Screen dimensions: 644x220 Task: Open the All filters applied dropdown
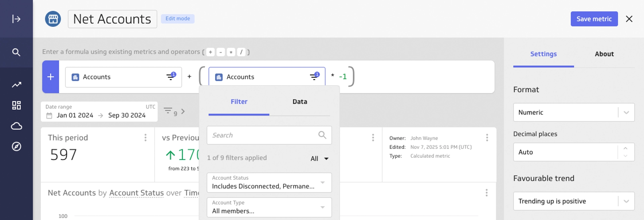(x=319, y=159)
